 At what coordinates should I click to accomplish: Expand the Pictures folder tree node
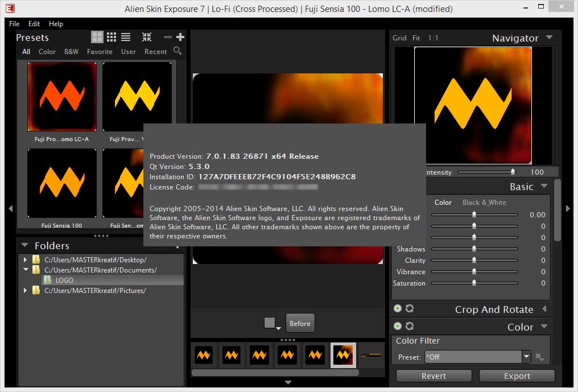click(x=25, y=291)
